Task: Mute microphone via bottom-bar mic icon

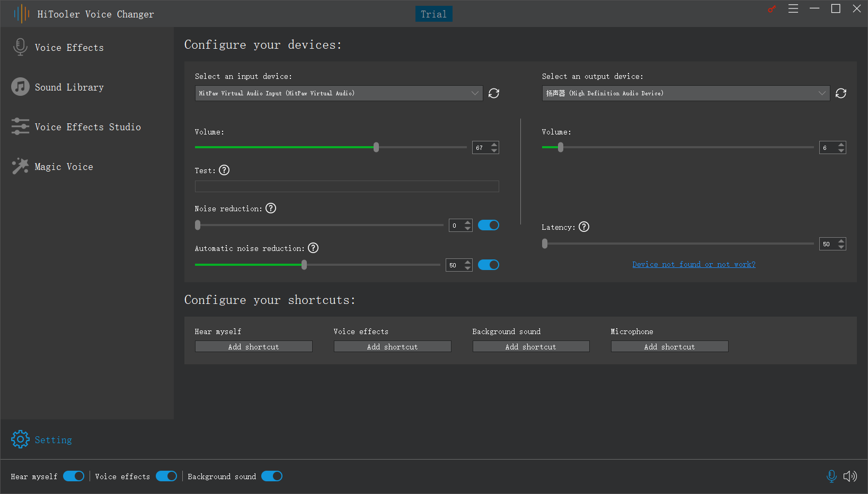Action: tap(831, 476)
